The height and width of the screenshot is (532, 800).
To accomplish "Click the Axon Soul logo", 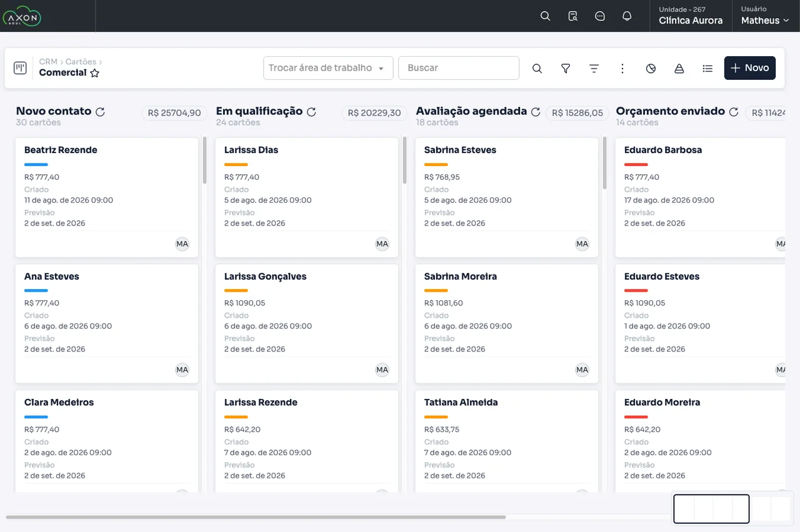I will point(22,16).
